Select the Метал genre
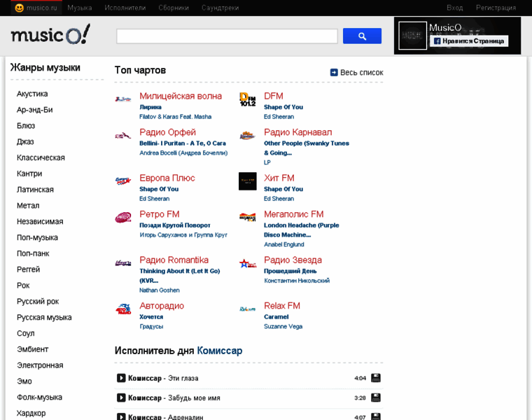Screen dimensions: 532x420 [28, 206]
